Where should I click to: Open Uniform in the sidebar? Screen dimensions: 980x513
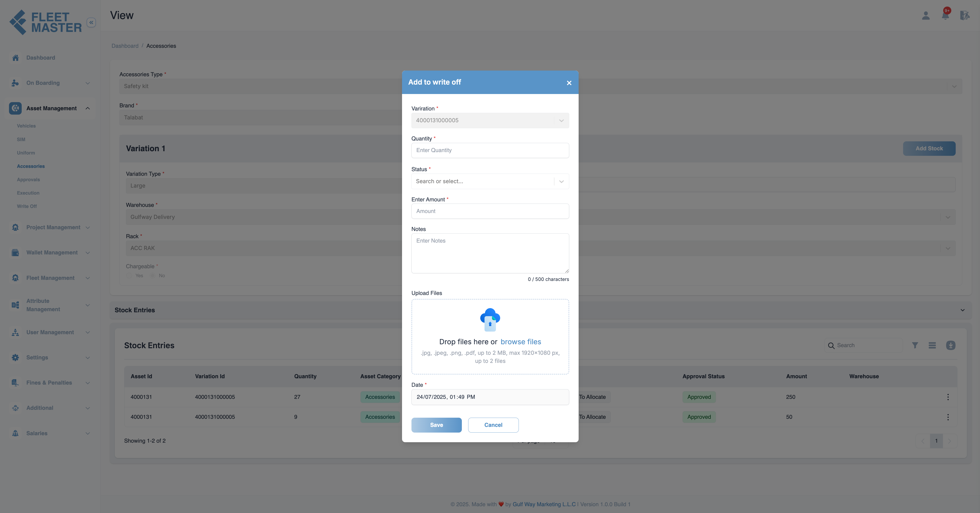click(26, 153)
